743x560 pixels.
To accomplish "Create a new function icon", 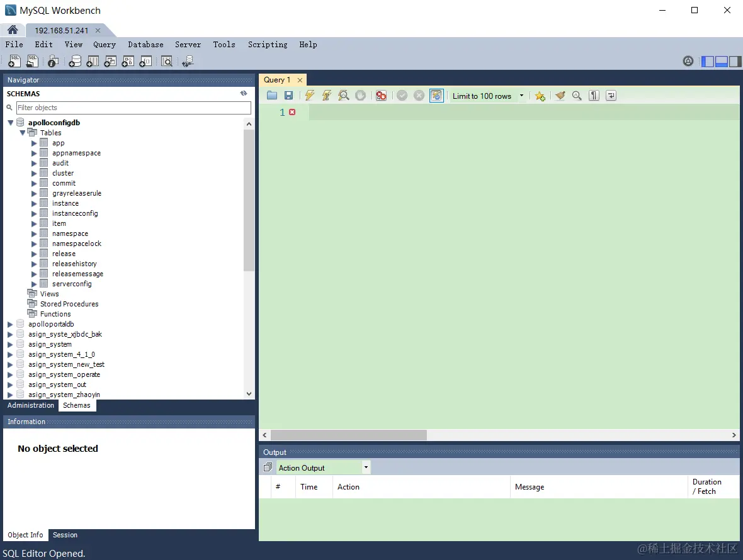I will pos(145,61).
